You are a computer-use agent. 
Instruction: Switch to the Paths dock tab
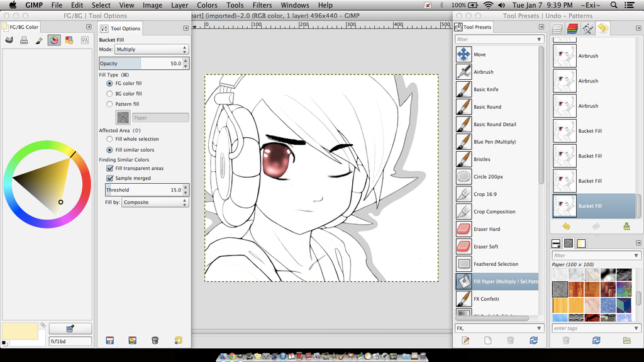click(x=588, y=28)
